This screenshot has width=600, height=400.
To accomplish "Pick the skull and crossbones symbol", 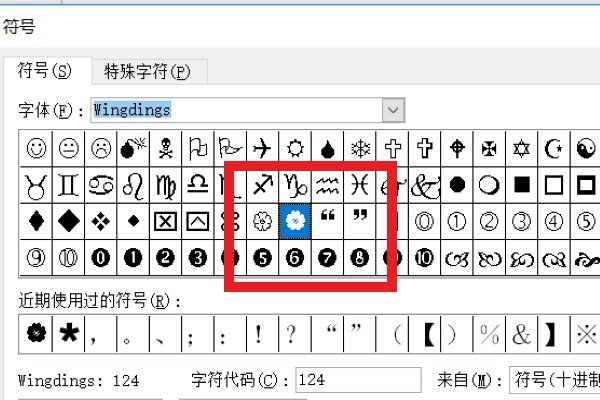I will [165, 148].
